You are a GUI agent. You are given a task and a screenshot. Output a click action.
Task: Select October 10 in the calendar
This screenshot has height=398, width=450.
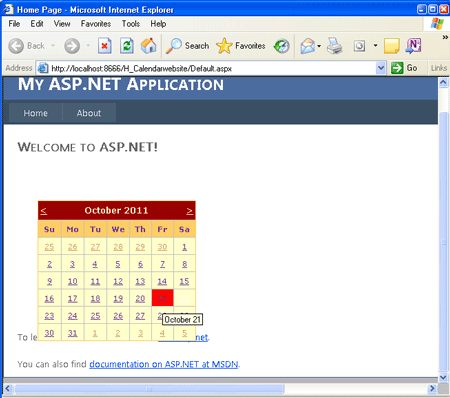point(72,281)
